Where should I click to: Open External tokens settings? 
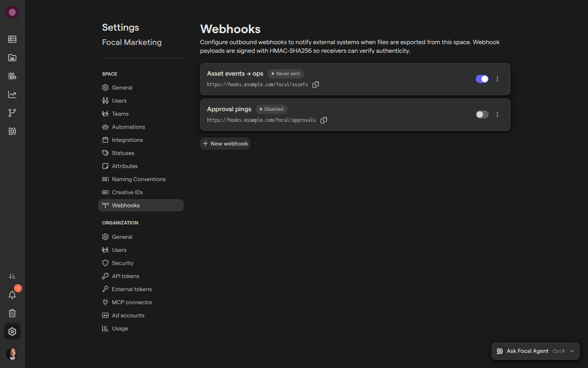tap(141, 289)
